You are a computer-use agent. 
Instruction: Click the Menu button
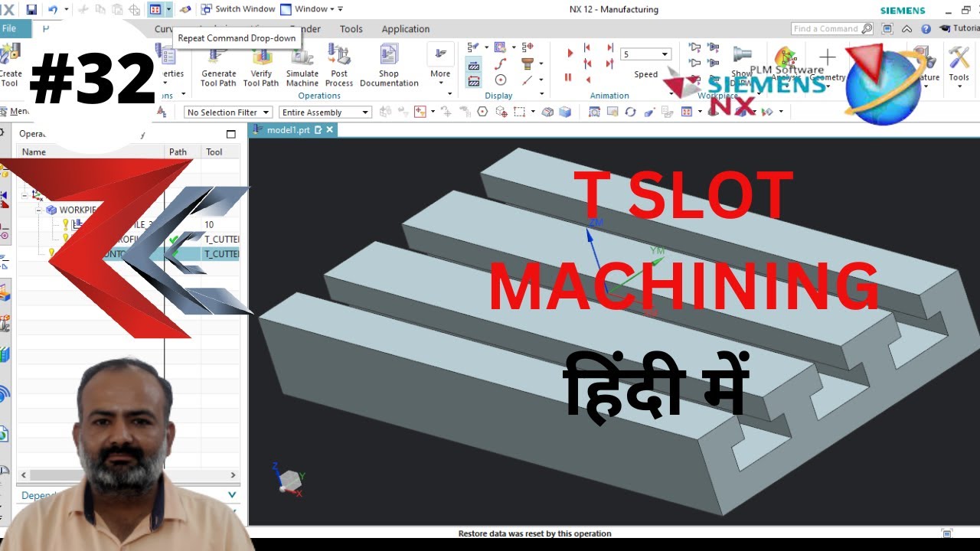coord(15,112)
